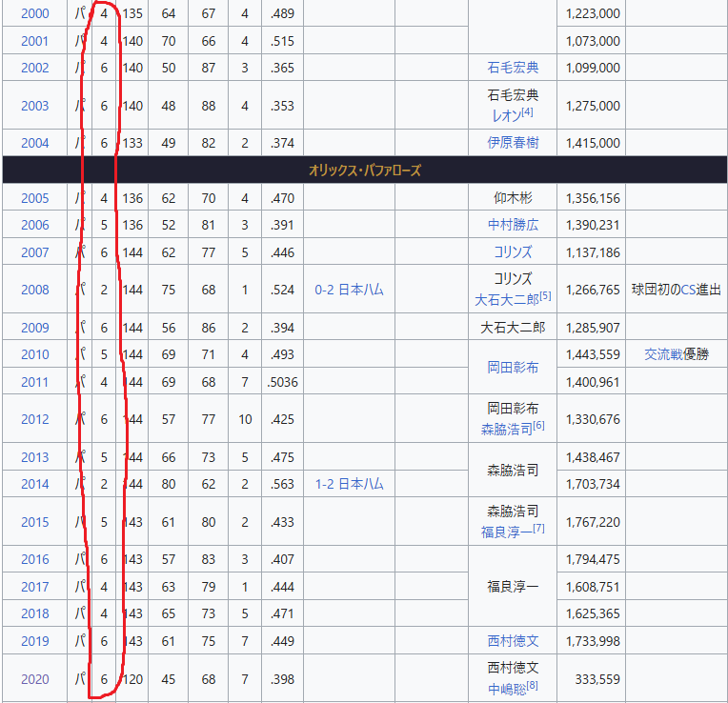The height and width of the screenshot is (703, 728).
Task: Open the 2020 season year link
Action: tap(34, 679)
